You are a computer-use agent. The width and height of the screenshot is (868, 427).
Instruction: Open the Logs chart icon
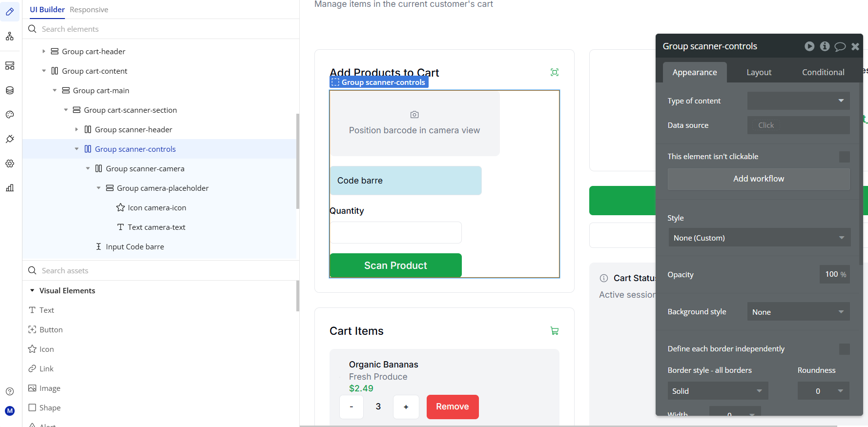[x=10, y=188]
